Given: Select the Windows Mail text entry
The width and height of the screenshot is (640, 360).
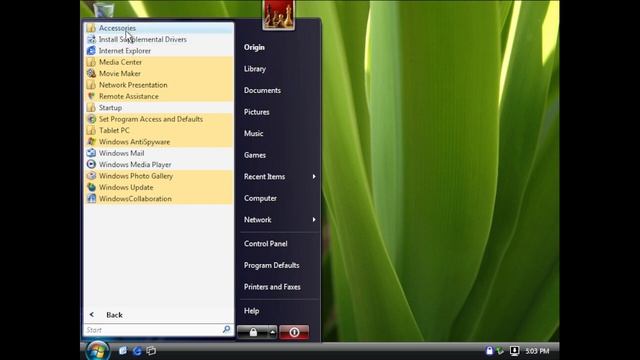Looking at the screenshot, I should (121, 153).
